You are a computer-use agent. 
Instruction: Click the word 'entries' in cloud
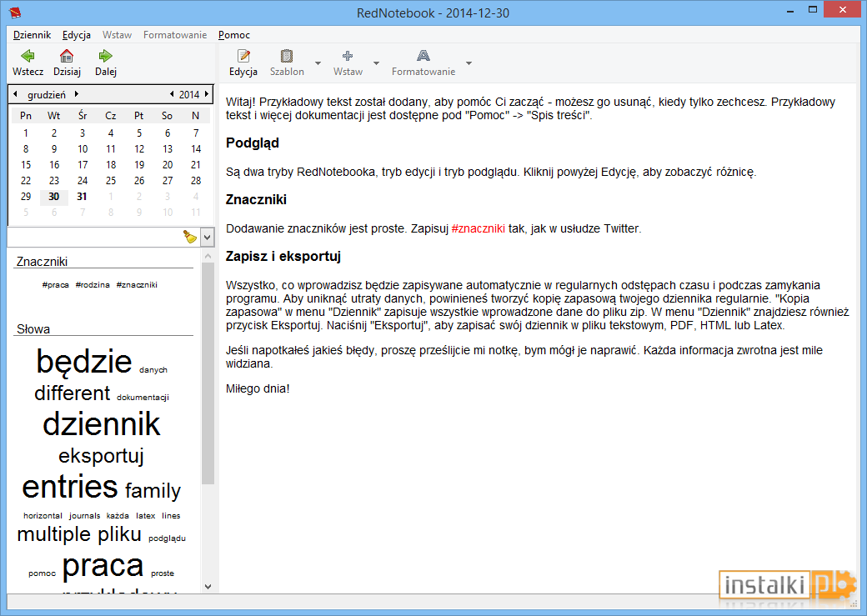pos(70,487)
